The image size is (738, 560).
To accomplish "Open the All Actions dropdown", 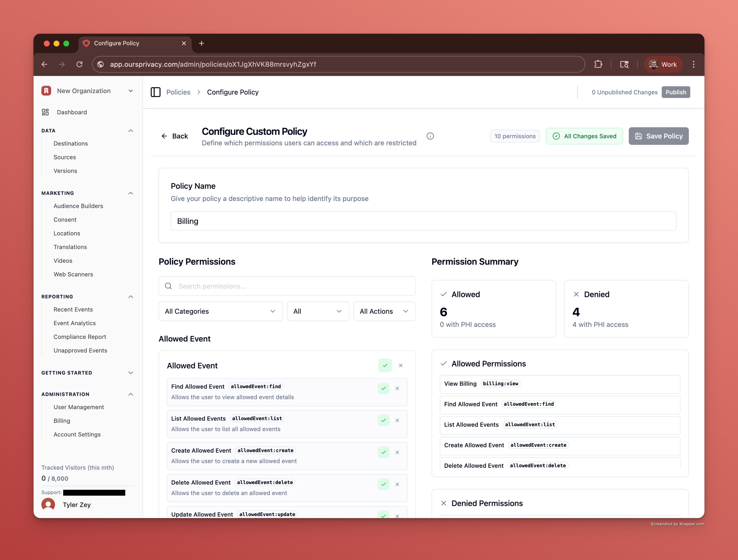I will click(384, 311).
